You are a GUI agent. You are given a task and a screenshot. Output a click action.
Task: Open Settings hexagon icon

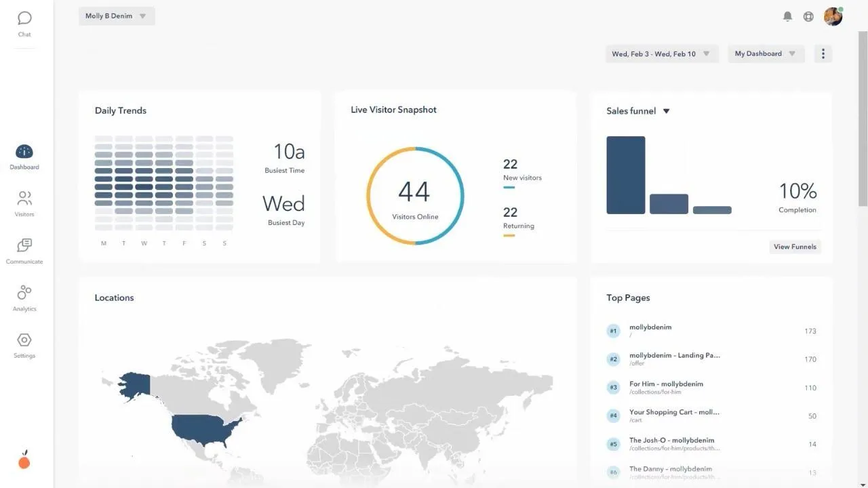[24, 340]
